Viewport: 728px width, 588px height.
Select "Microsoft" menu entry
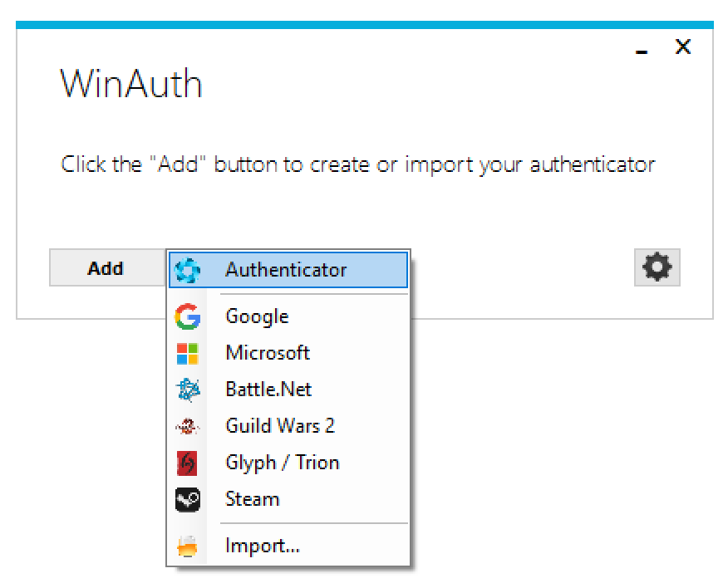click(267, 352)
